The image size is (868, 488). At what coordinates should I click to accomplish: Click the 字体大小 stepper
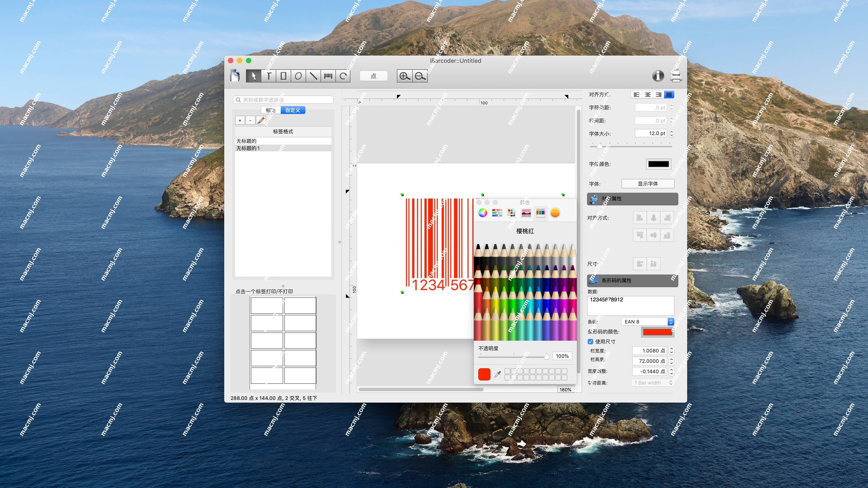(671, 133)
